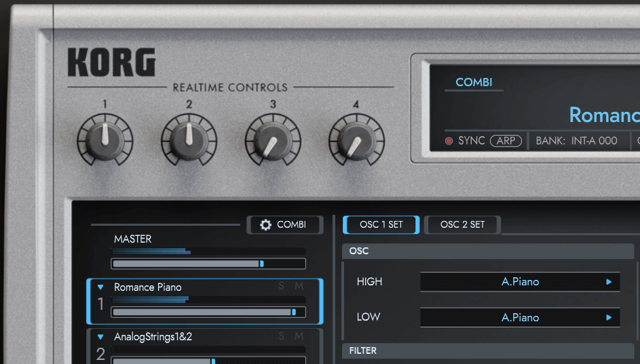This screenshot has height=364, width=640.
Task: Click timbre number 1
Action: [x=101, y=304]
